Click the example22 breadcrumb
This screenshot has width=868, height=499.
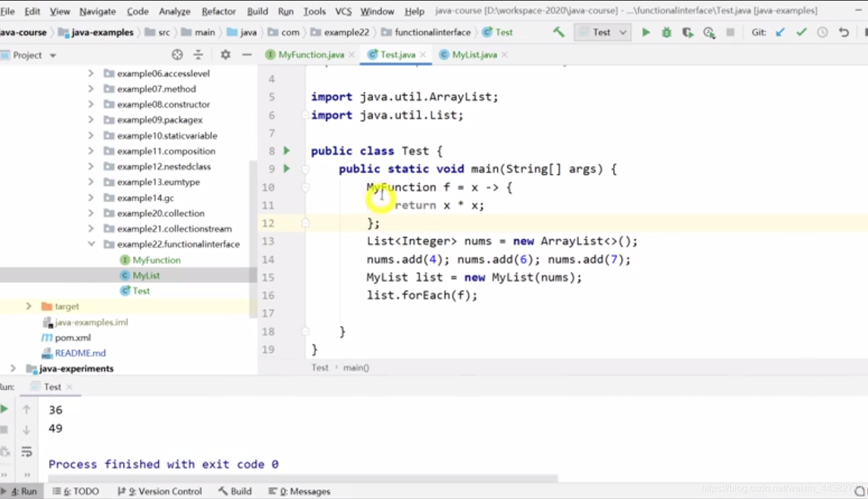pyautogui.click(x=338, y=32)
